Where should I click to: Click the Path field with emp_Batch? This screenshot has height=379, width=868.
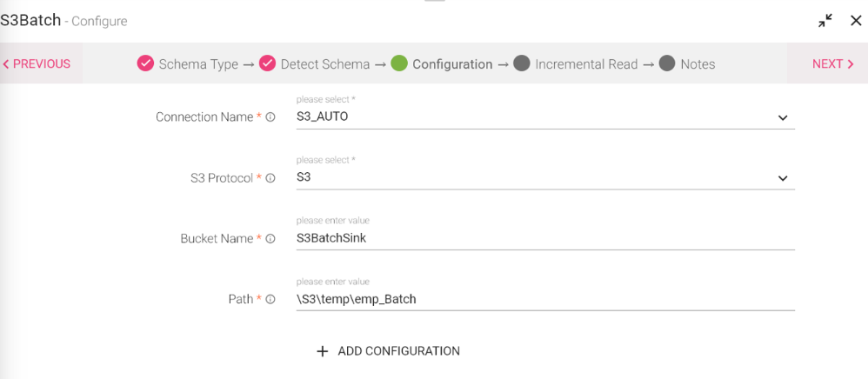coord(545,299)
